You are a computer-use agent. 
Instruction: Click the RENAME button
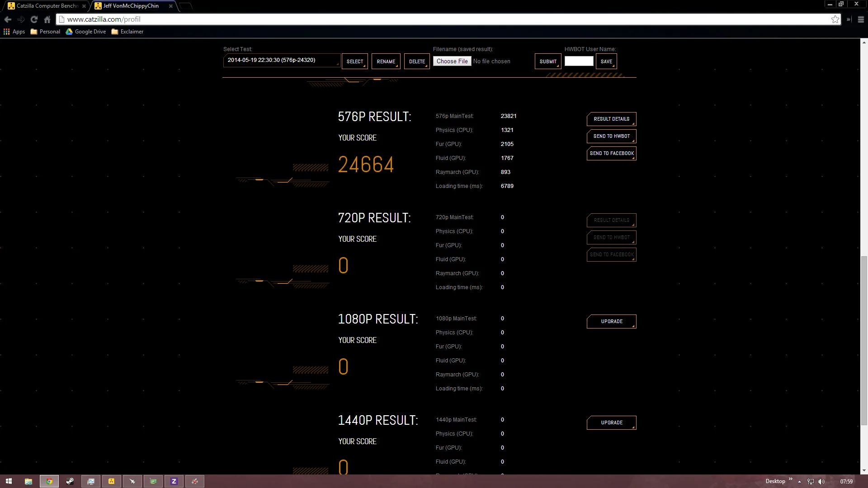click(386, 61)
